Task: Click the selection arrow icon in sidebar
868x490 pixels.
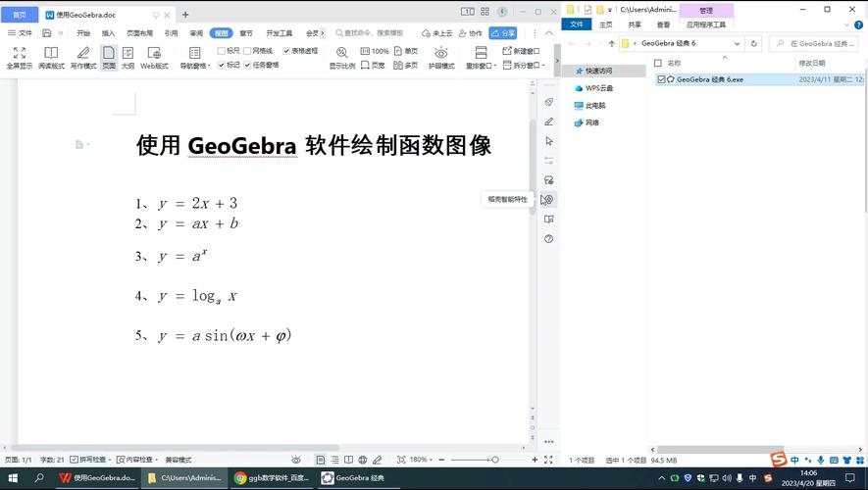Action: click(548, 141)
